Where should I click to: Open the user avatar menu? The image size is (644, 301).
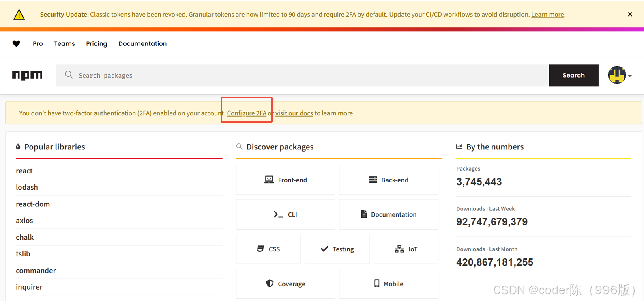[x=617, y=75]
